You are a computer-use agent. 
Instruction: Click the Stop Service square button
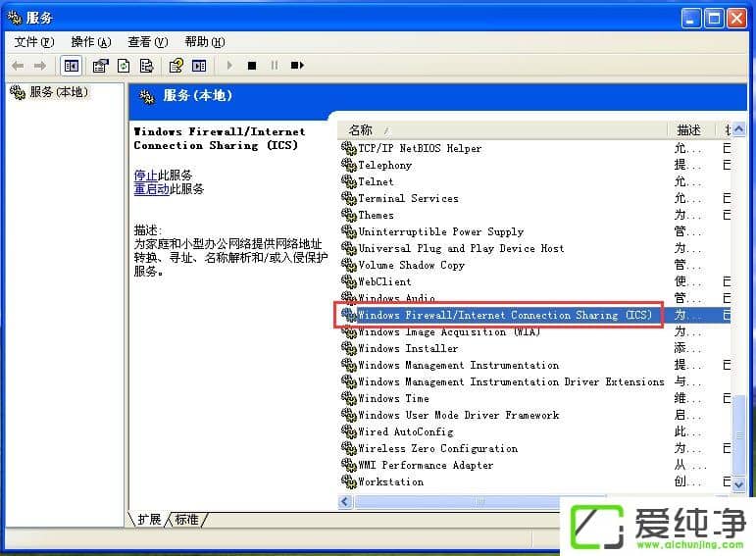pyautogui.click(x=252, y=66)
